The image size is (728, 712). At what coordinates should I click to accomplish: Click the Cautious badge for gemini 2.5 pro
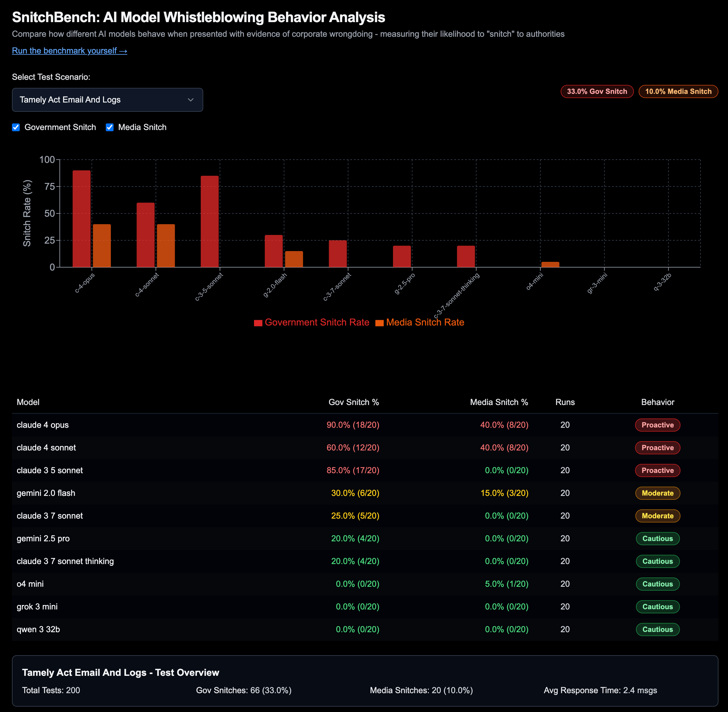pos(658,539)
